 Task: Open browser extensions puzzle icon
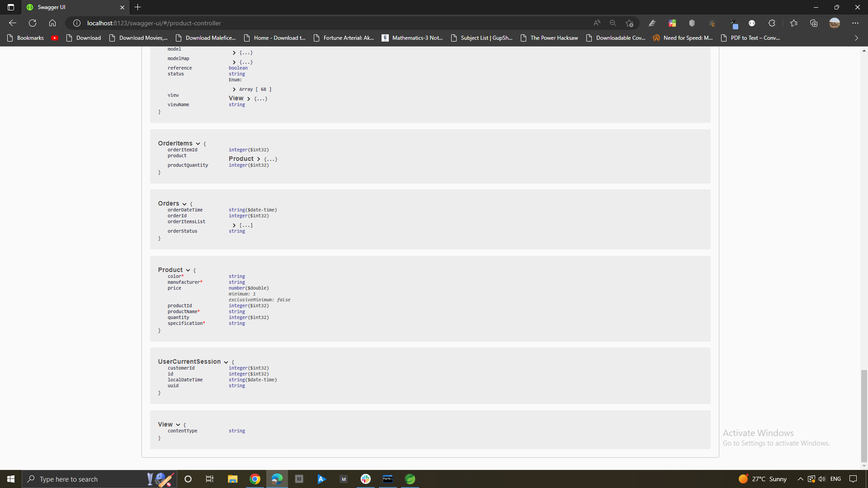coord(772,23)
